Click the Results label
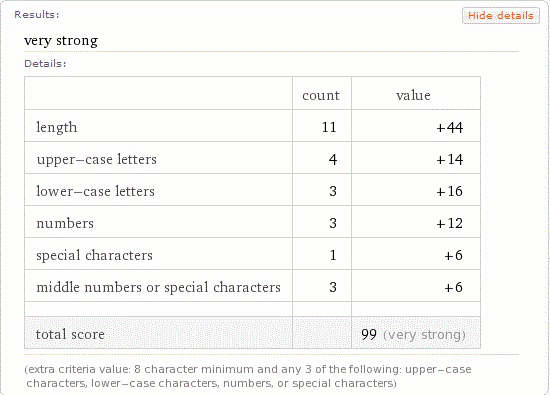Image resolution: width=550 pixels, height=395 pixels. point(37,14)
